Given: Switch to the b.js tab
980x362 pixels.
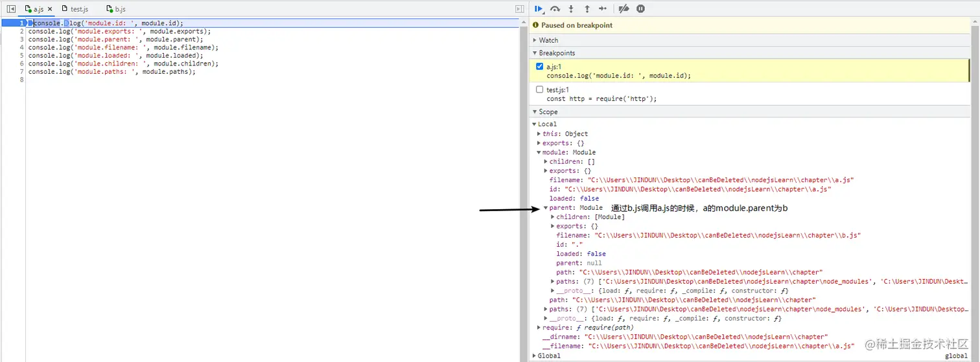Looking at the screenshot, I should click(116, 9).
